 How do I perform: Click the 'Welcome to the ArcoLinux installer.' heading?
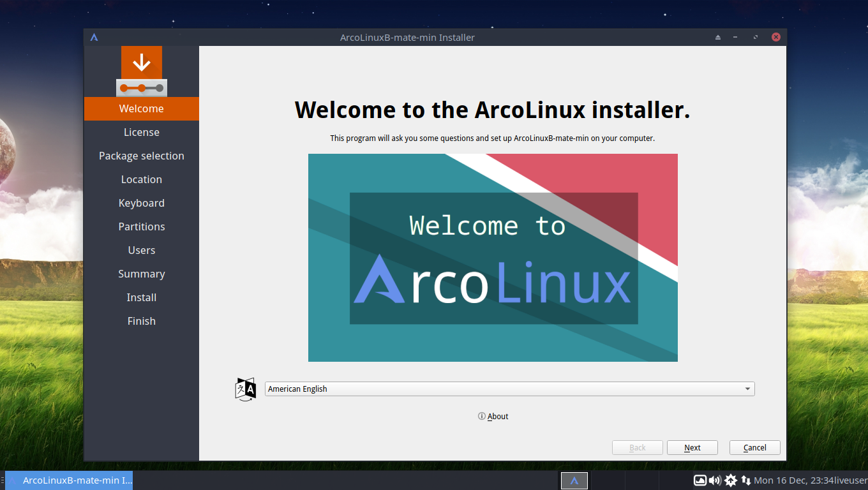tap(493, 110)
